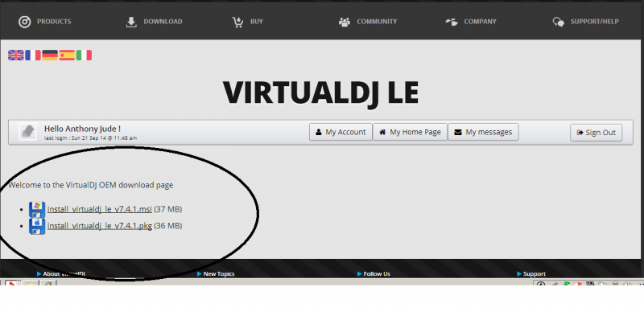Go to My Home Page

pos(410,132)
